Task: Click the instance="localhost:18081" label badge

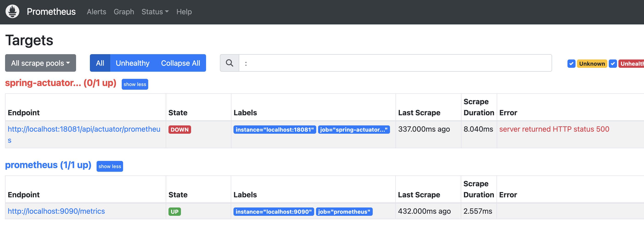Action: click(x=275, y=130)
